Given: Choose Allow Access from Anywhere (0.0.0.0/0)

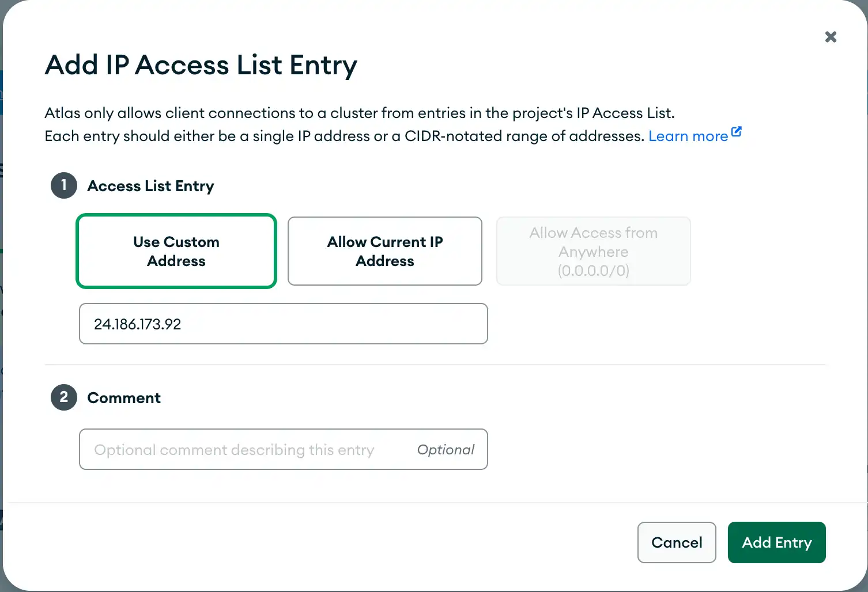Looking at the screenshot, I should tap(593, 251).
